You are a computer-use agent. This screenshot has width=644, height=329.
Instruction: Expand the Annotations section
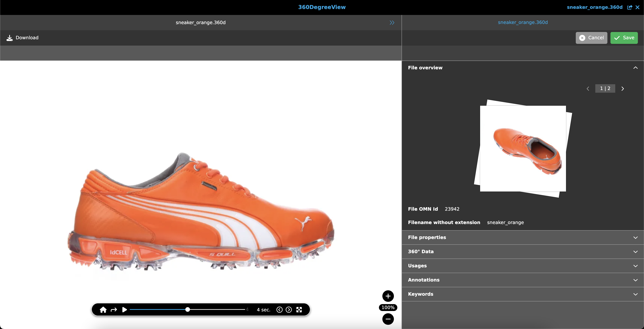pos(635,280)
